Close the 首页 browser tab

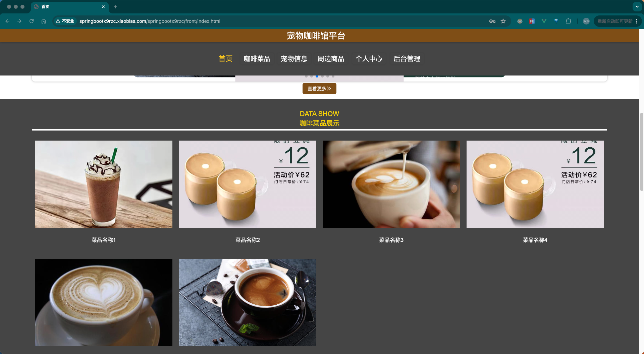pos(103,7)
